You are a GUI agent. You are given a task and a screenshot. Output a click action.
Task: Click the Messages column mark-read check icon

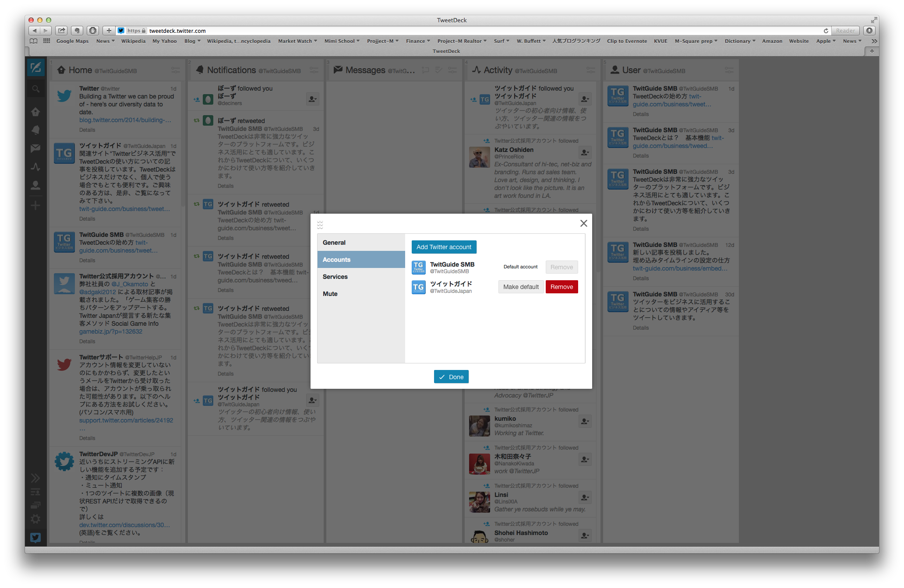point(438,70)
